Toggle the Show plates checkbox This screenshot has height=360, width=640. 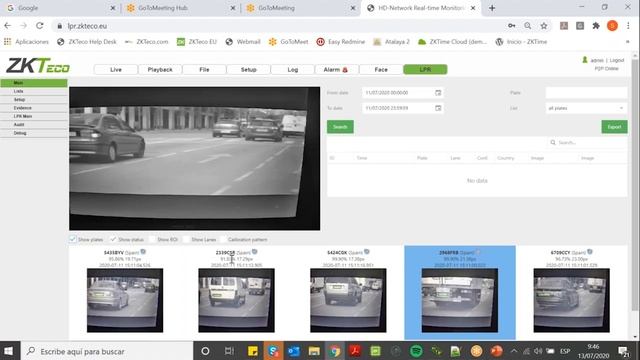pyautogui.click(x=73, y=239)
